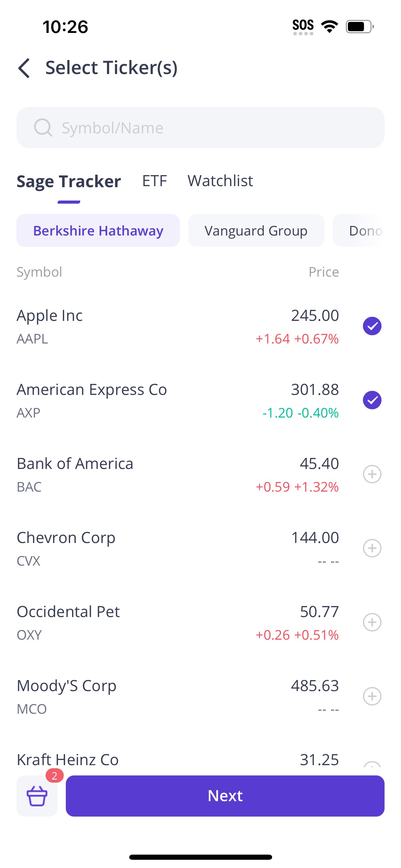
Task: Tap the Wi-Fi status icon
Action: click(x=329, y=26)
